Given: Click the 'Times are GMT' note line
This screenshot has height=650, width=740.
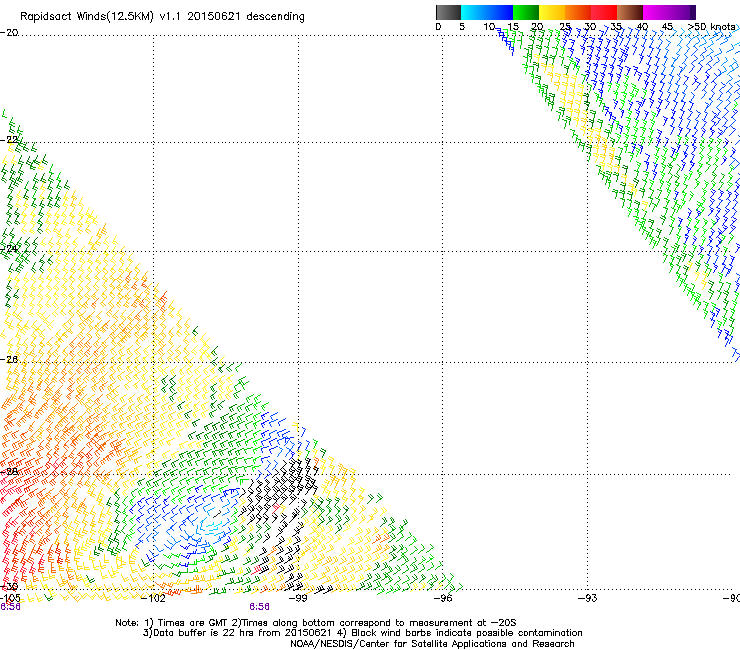Looking at the screenshot, I should pyautogui.click(x=316, y=623).
